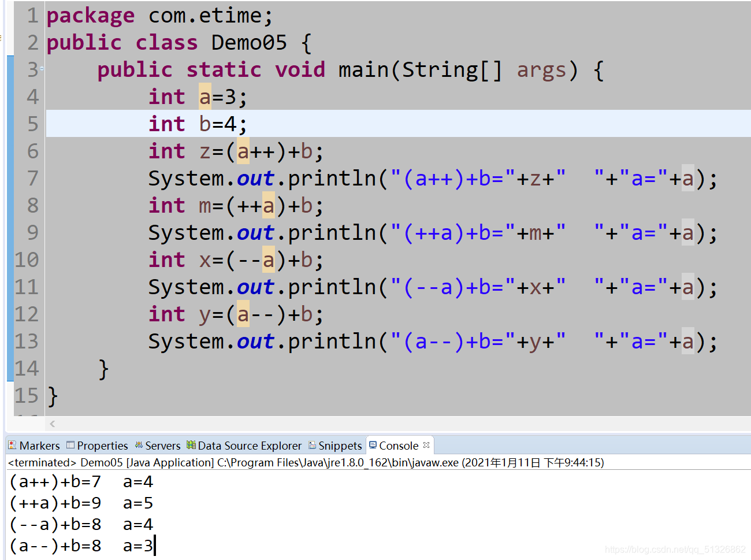Click the 'args' parameter

[541, 71]
